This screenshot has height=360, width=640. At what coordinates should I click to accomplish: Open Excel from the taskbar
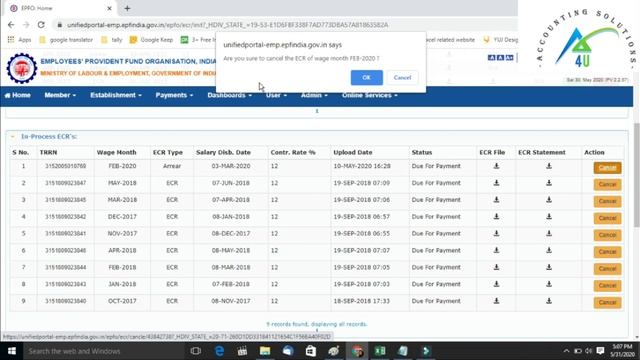pos(380,351)
